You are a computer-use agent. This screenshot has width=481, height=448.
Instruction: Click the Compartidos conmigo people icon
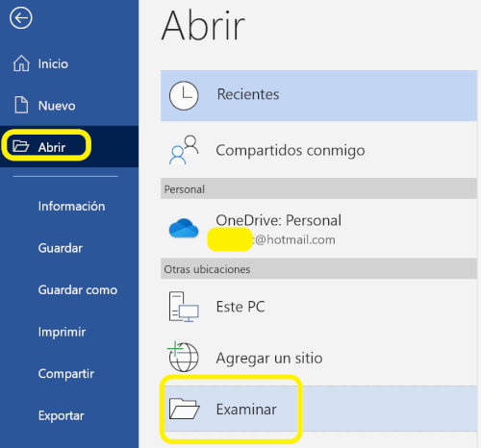(x=184, y=150)
